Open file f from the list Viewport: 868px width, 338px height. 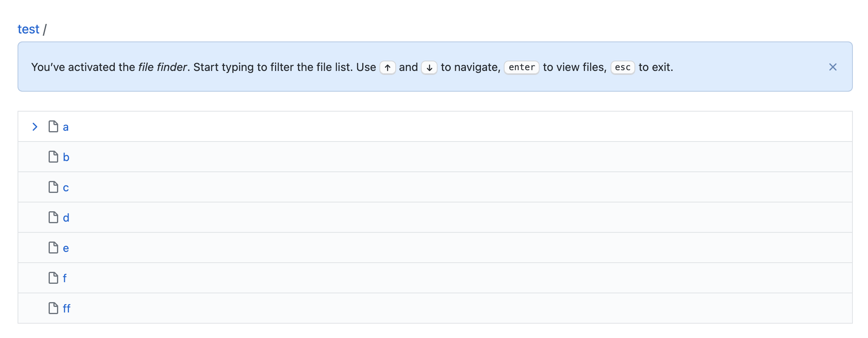pos(65,278)
